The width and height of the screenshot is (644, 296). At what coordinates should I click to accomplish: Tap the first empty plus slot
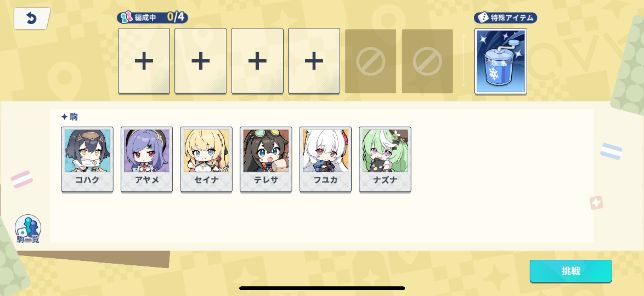click(144, 61)
